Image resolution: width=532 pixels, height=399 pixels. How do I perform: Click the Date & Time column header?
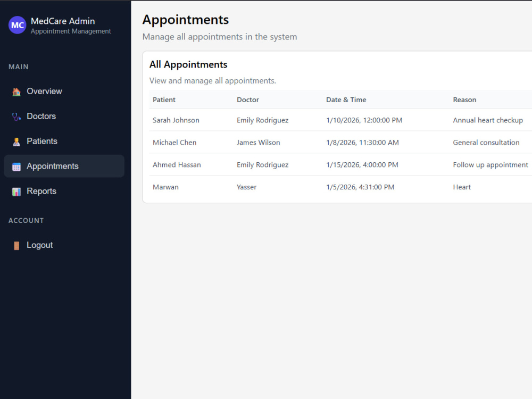(x=346, y=100)
